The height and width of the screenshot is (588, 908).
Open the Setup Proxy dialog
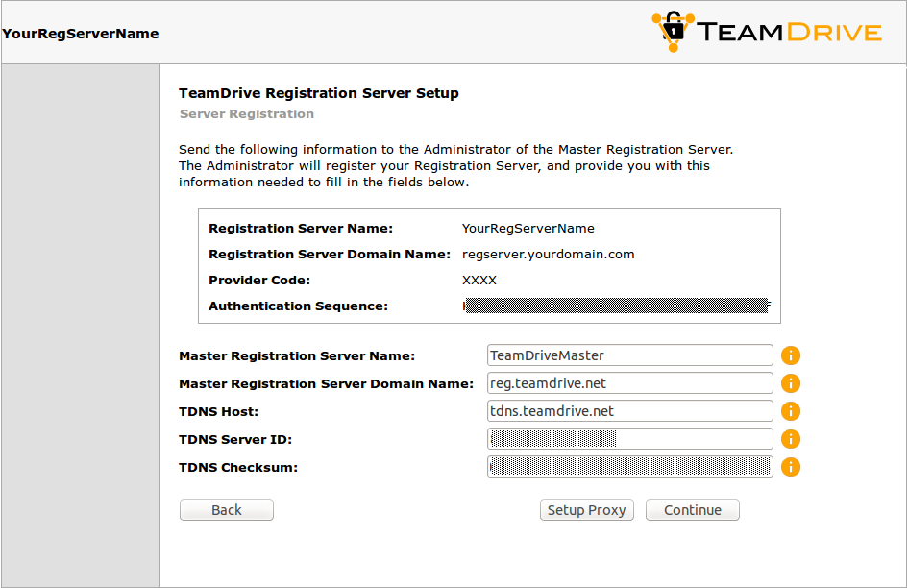coord(587,510)
